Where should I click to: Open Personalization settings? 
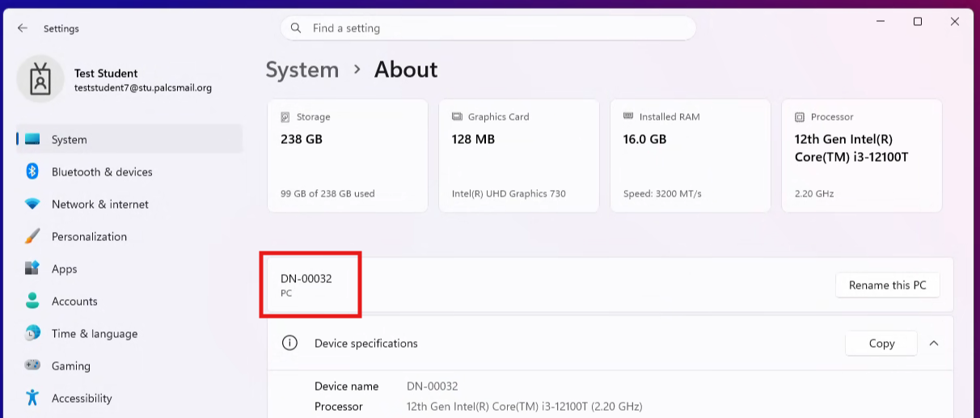coord(129,236)
